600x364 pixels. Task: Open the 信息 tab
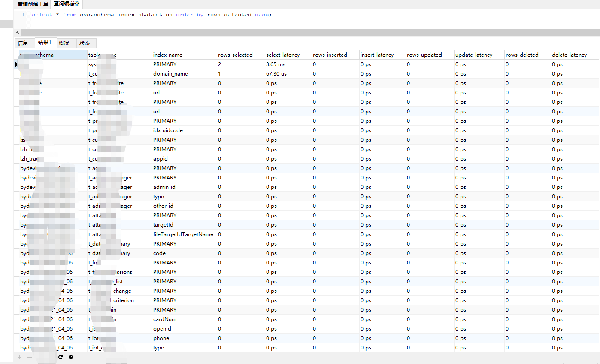pyautogui.click(x=23, y=43)
